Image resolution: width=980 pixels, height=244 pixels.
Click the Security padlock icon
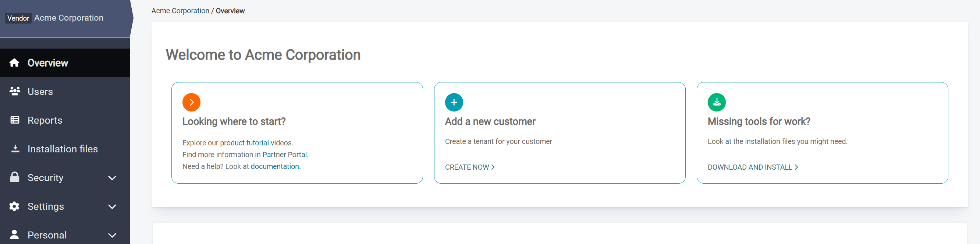(x=14, y=177)
